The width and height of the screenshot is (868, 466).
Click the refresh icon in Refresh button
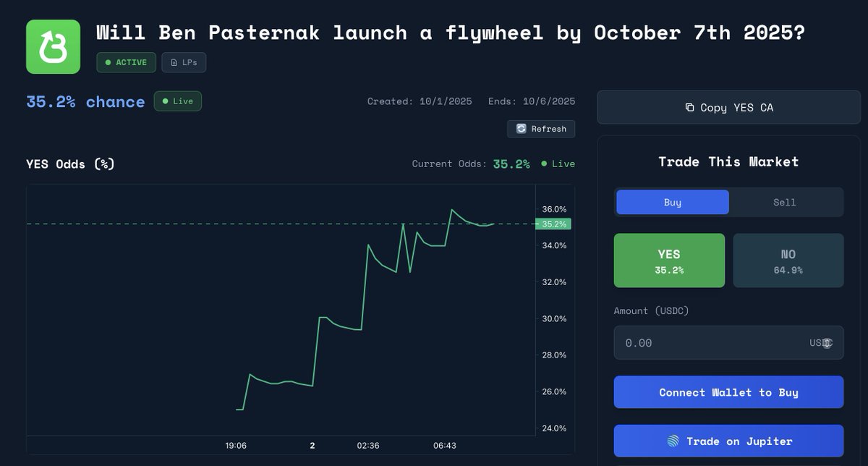521,129
